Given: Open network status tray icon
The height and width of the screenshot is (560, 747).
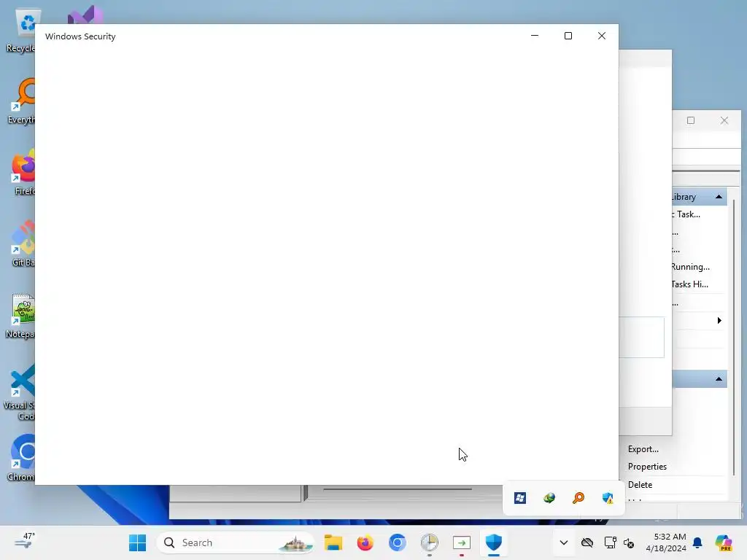Looking at the screenshot, I should tap(609, 542).
